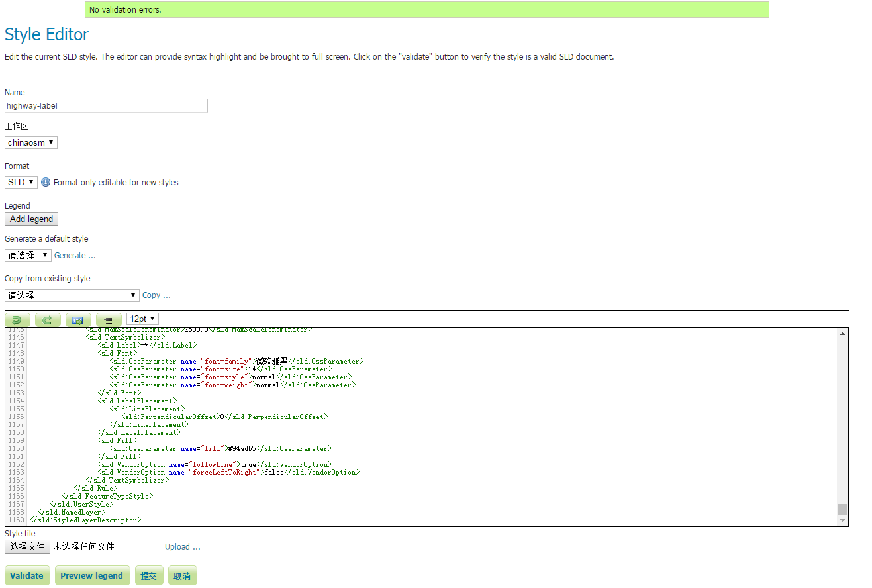872x588 pixels.
Task: Click the PerpendicularOffset line
Action: [x=224, y=417]
